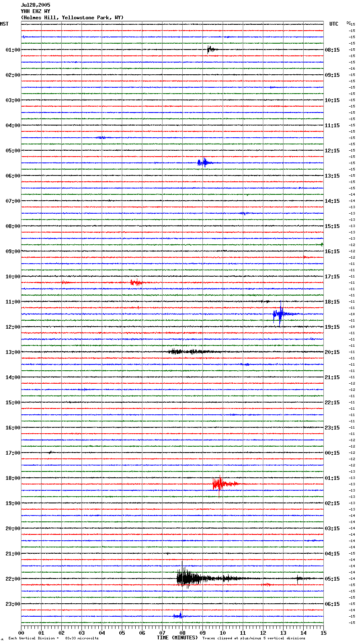Click the '10' minute axis tick label
Image resolution: width=357 pixels, height=644 pixels.
click(x=223, y=633)
